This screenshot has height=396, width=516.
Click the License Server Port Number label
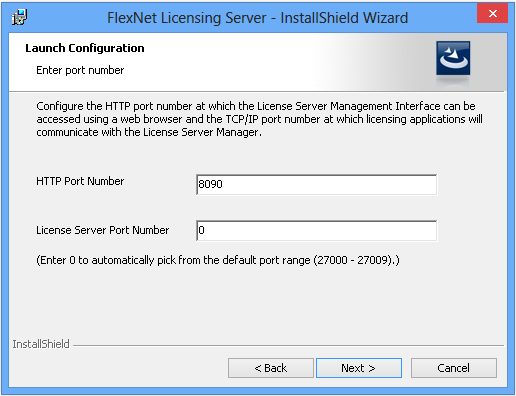(x=103, y=230)
